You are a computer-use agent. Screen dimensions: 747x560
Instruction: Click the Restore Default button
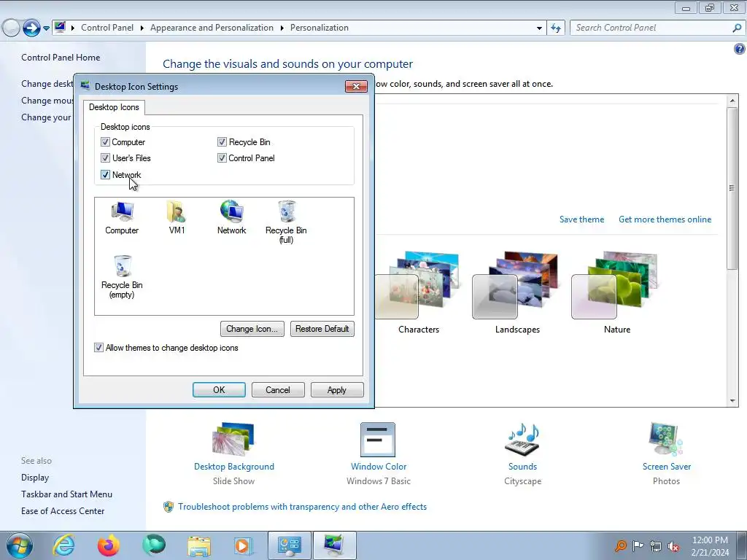pyautogui.click(x=322, y=329)
